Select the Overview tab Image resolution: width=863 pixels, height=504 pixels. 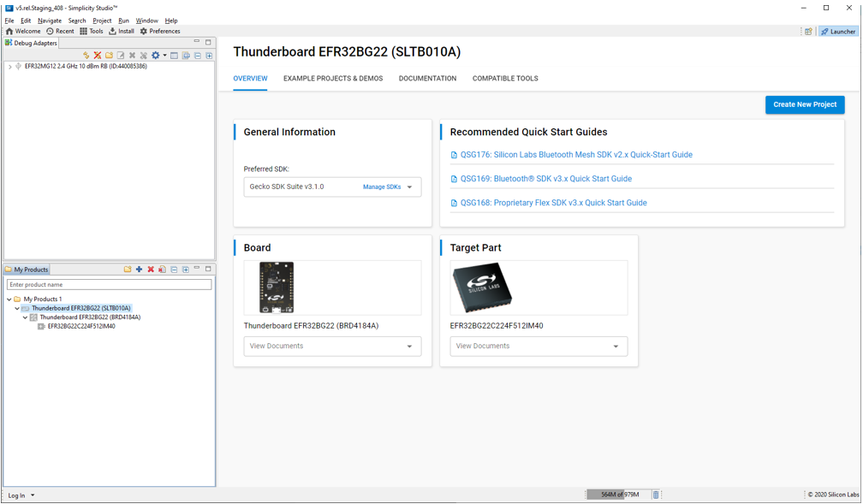pos(250,79)
